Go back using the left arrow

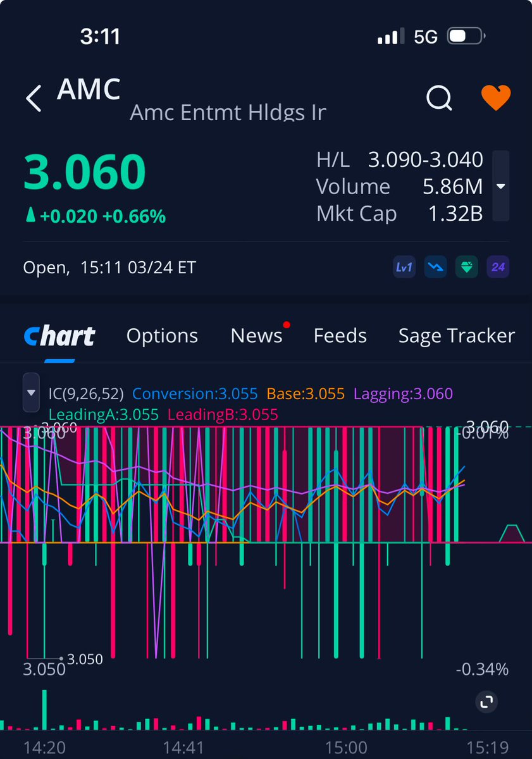coord(33,99)
